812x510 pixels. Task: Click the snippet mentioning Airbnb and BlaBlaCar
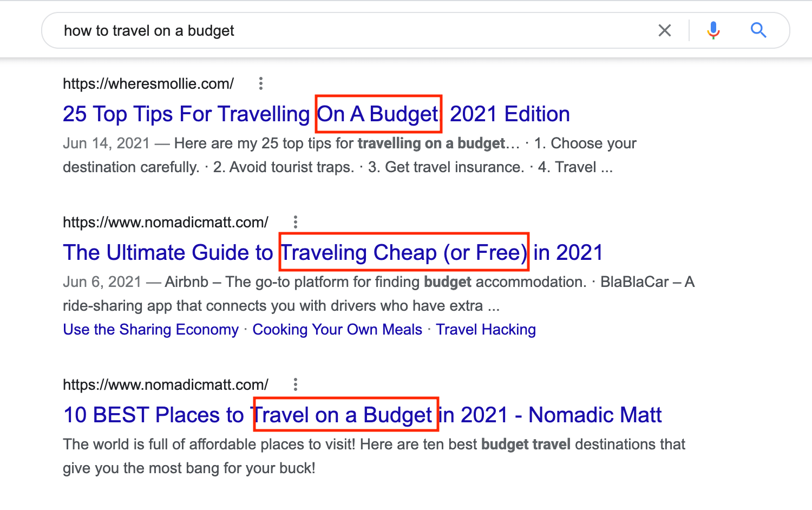click(379, 293)
